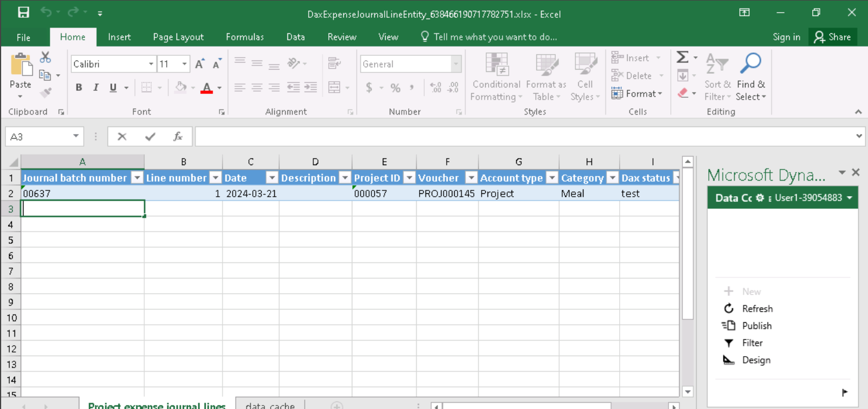This screenshot has width=868, height=409.
Task: Apply the red font color
Action: pyautogui.click(x=207, y=87)
